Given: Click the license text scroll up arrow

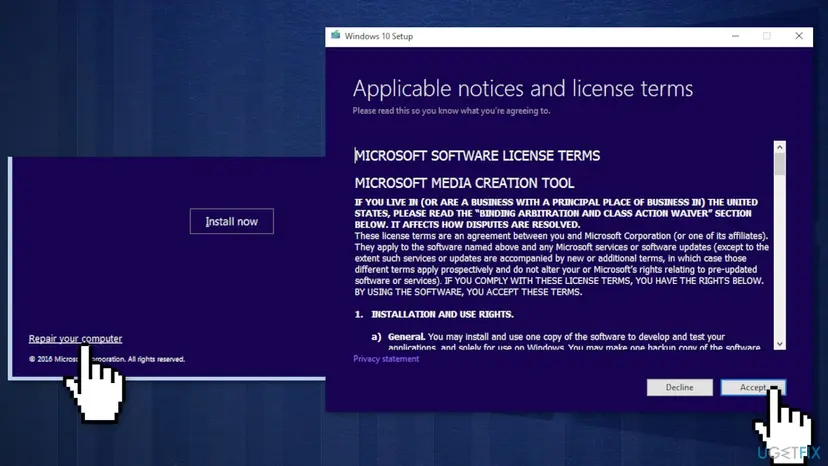Looking at the screenshot, I should point(779,147).
